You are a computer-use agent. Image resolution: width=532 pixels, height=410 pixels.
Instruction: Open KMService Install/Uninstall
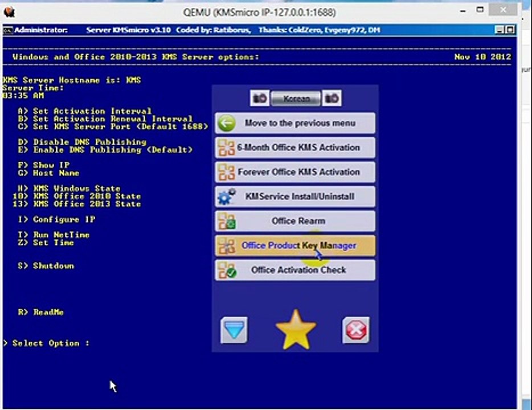tap(295, 196)
